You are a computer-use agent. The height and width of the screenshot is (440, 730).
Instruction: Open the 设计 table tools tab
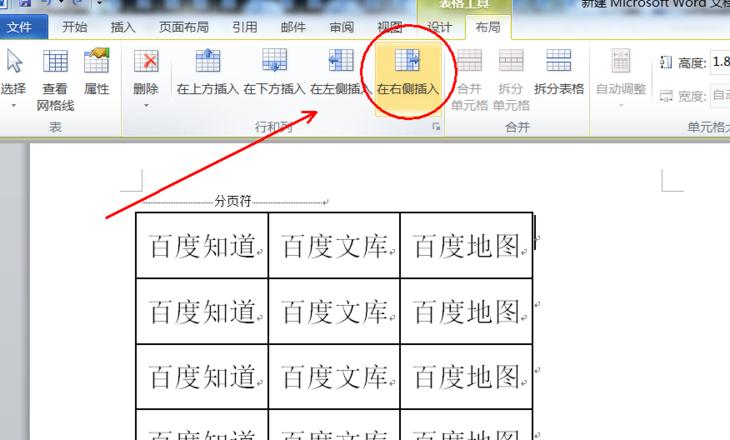[440, 27]
